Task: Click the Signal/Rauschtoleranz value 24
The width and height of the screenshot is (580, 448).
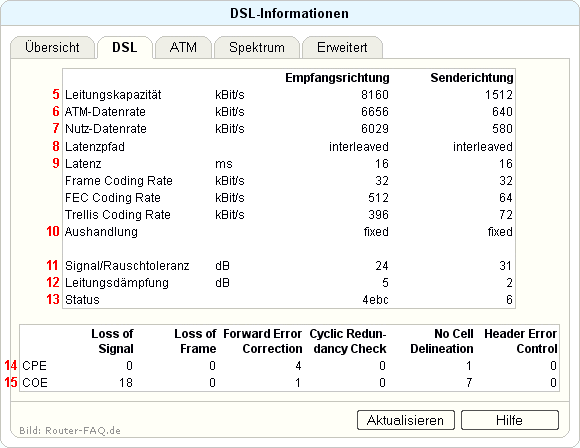Action: click(x=382, y=266)
